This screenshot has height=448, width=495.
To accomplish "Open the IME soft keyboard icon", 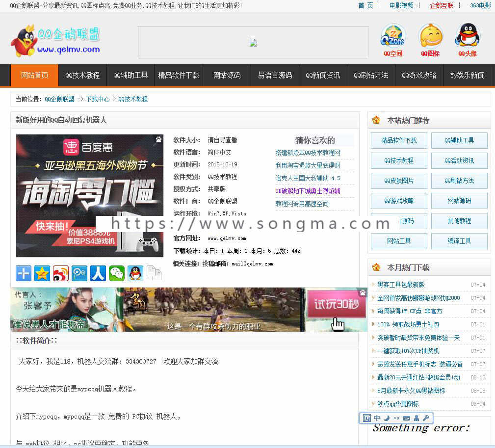I will (x=407, y=419).
